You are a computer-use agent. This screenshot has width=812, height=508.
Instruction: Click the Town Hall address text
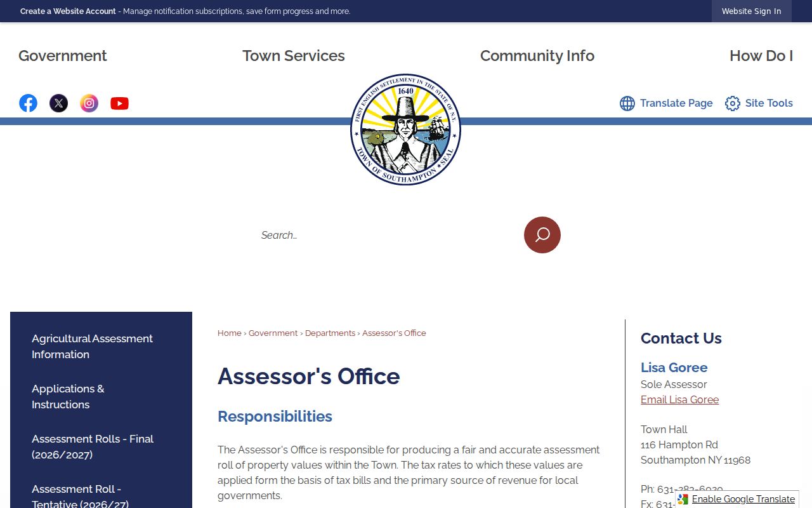(x=664, y=429)
